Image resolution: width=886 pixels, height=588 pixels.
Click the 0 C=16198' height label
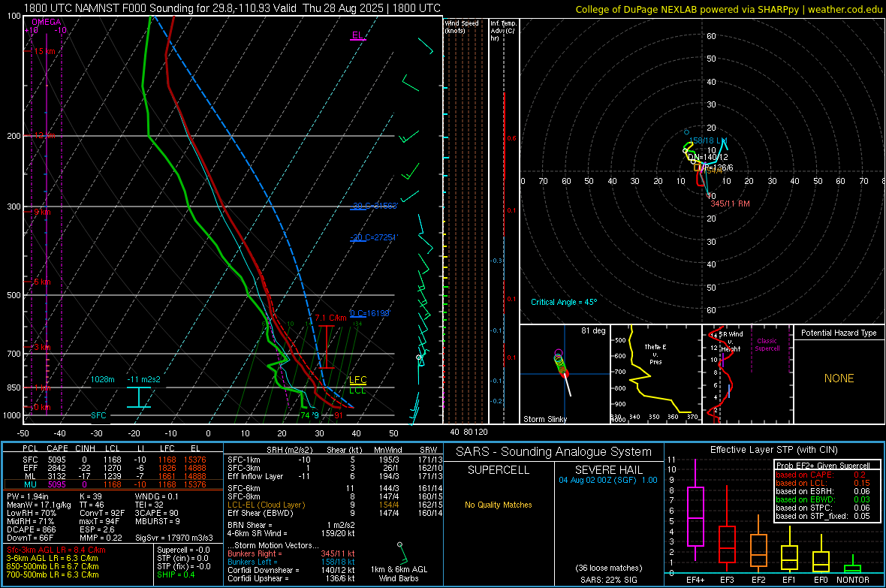(x=370, y=313)
